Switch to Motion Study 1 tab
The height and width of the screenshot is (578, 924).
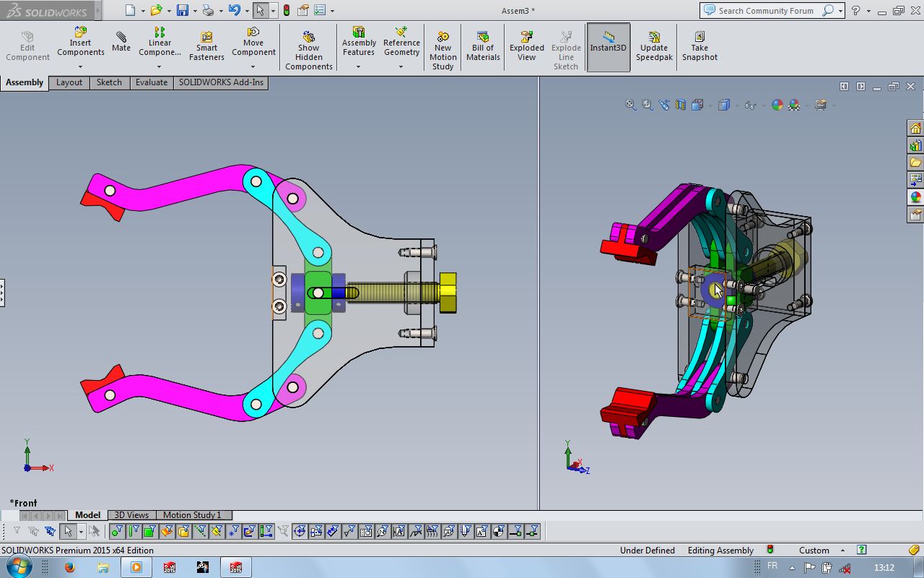click(x=192, y=515)
